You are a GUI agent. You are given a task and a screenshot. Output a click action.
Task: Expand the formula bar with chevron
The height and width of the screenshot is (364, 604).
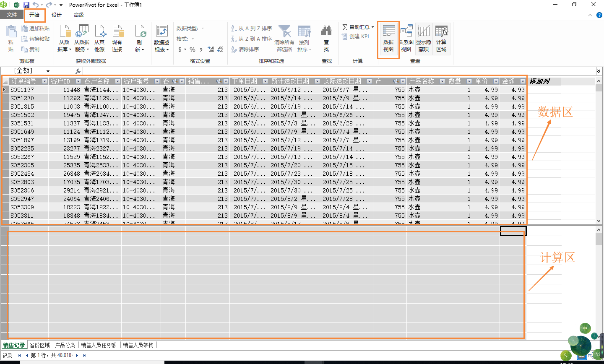click(599, 71)
